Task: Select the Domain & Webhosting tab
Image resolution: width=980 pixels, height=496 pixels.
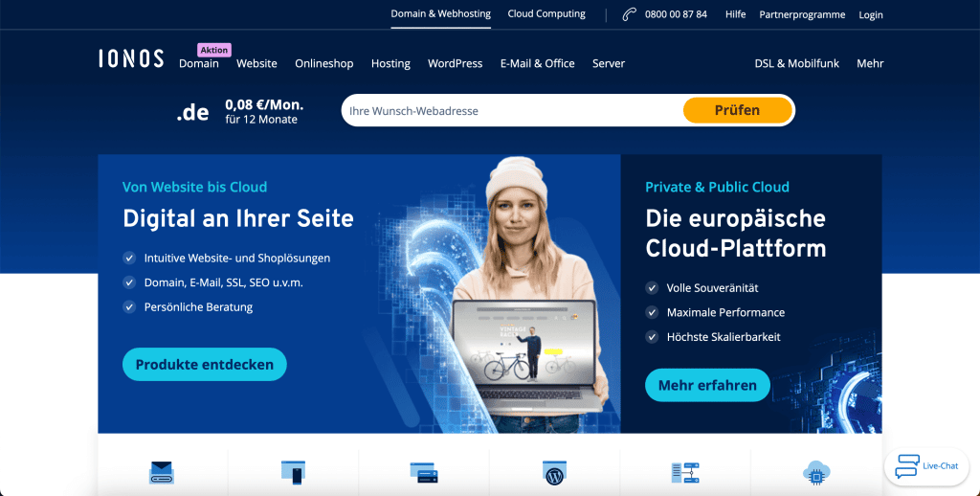Action: pos(440,14)
